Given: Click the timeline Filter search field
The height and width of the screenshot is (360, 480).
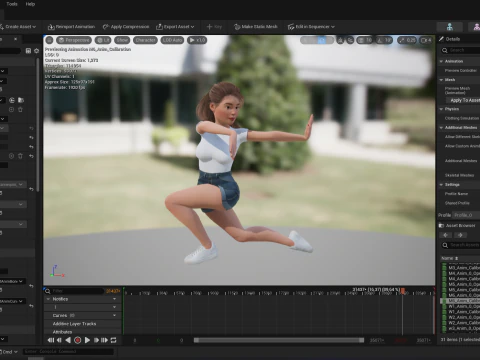Looking at the screenshot, I should click(x=74, y=291).
